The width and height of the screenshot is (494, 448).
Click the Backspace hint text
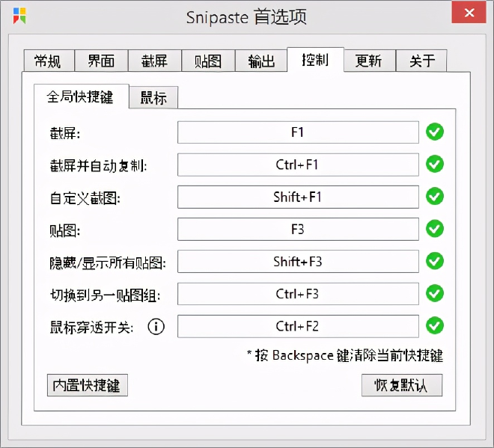345,355
